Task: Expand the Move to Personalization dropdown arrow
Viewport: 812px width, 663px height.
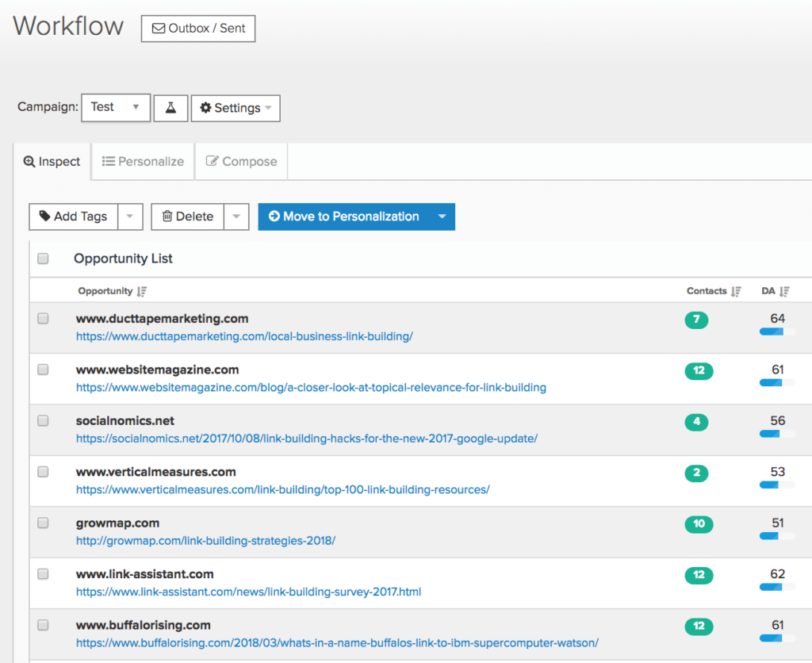Action: [442, 217]
